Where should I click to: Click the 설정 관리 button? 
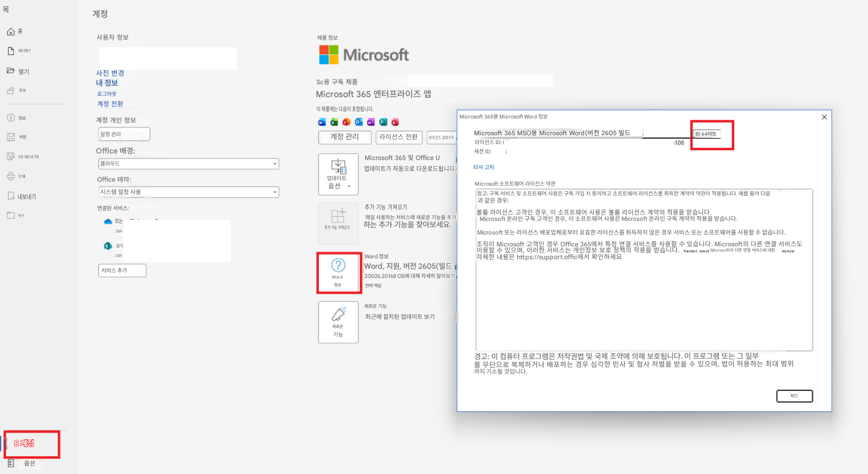(x=124, y=134)
